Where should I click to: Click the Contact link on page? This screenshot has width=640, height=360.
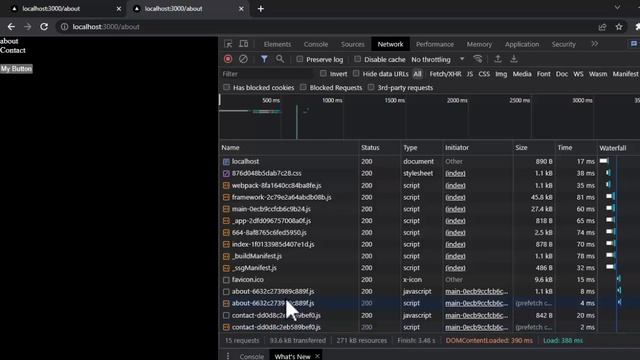13,50
